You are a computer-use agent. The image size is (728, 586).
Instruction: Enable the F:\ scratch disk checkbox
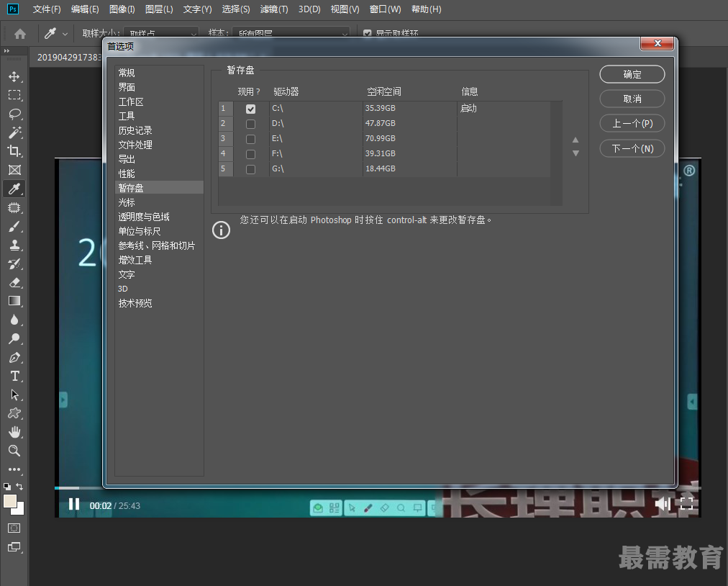click(251, 154)
